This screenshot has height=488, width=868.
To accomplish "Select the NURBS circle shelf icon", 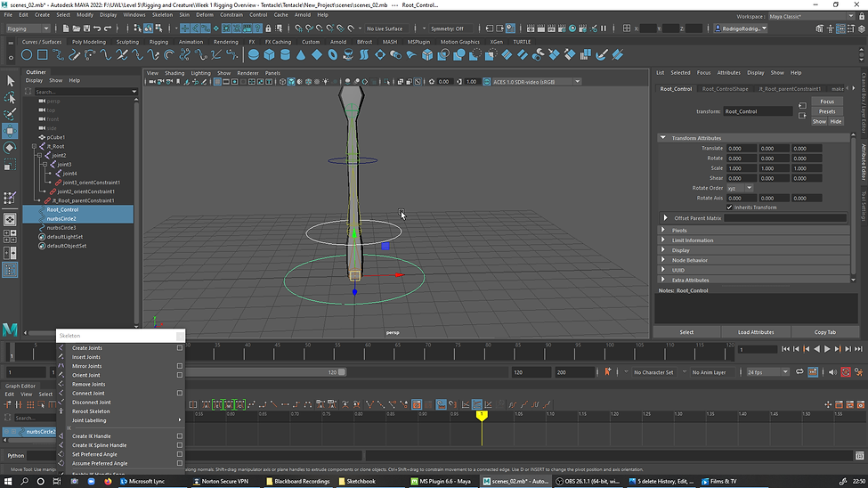I will pyautogui.click(x=27, y=55).
